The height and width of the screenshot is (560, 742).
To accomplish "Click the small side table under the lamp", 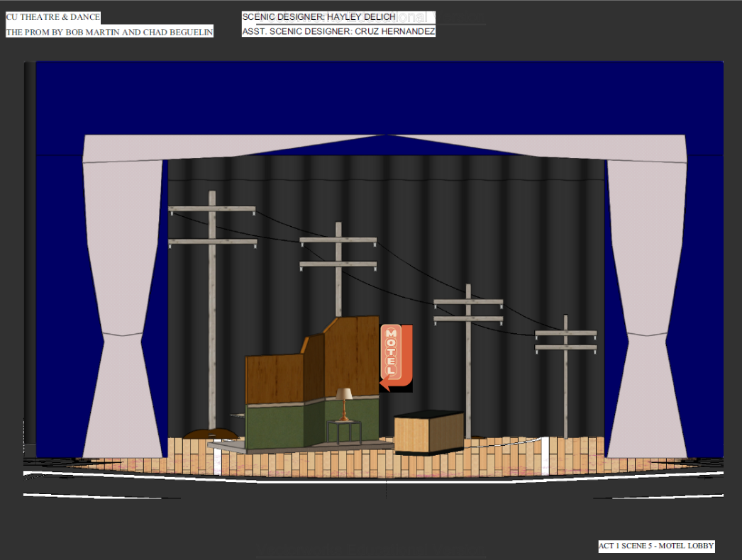I will point(343,429).
